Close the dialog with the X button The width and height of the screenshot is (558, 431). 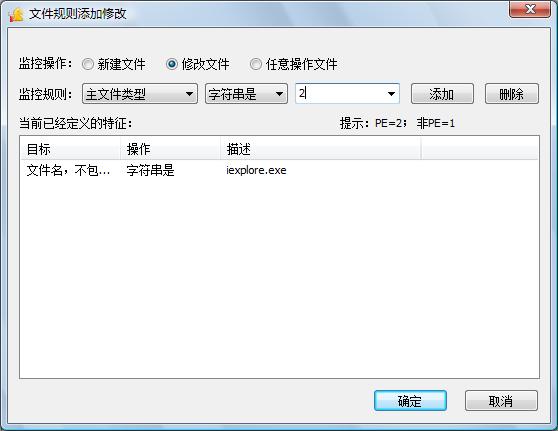(530, 9)
